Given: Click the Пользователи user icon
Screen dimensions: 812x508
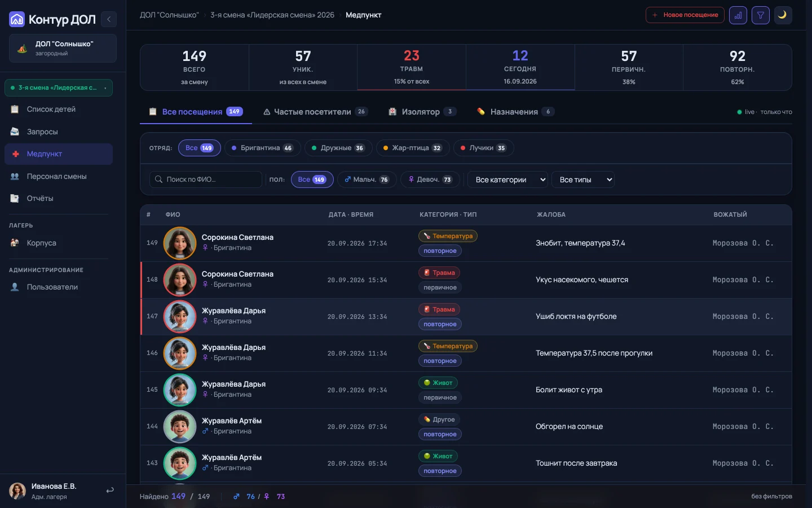Looking at the screenshot, I should 15,287.
